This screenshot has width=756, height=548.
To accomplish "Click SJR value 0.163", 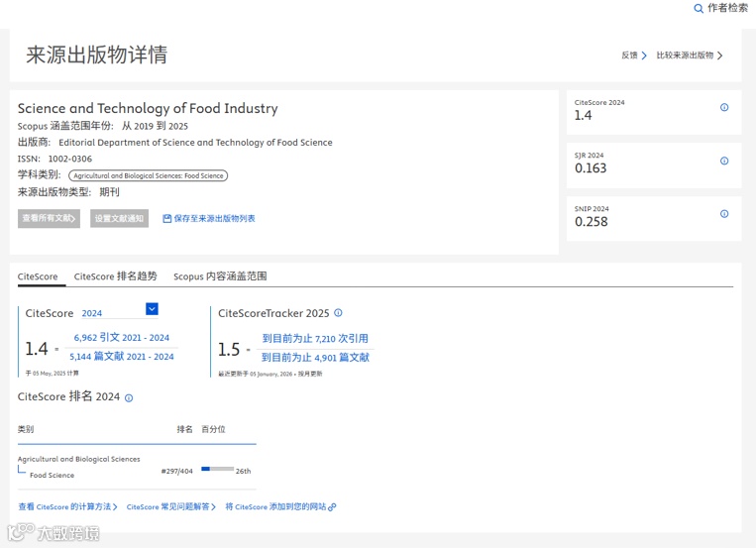I will pyautogui.click(x=591, y=168).
